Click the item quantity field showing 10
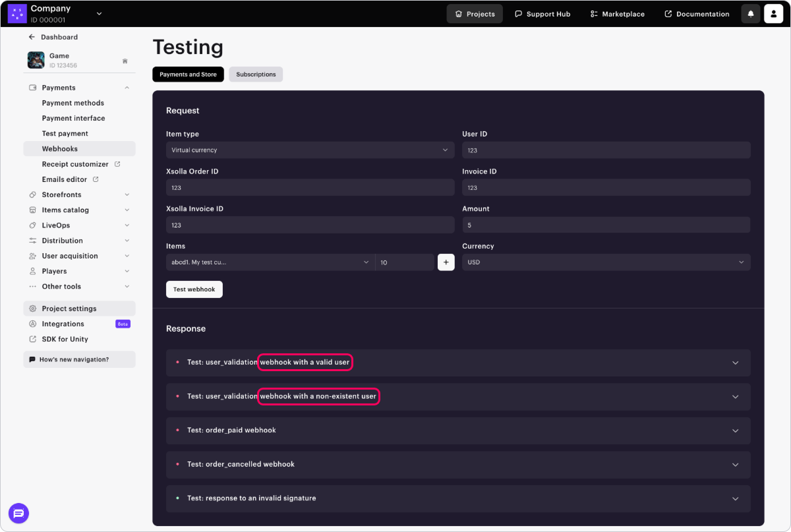This screenshot has height=532, width=791. point(405,262)
